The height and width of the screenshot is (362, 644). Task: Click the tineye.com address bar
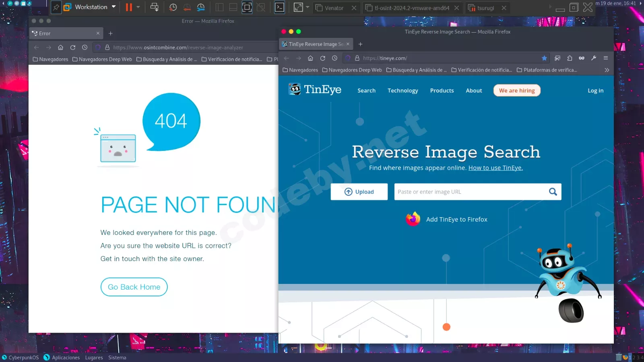tap(446, 58)
